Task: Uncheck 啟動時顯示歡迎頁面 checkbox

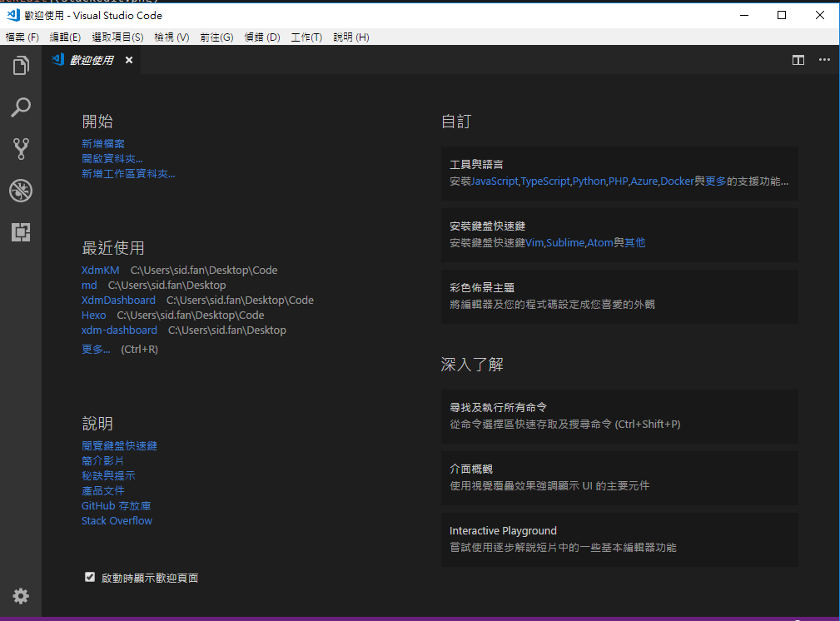Action: (x=90, y=577)
